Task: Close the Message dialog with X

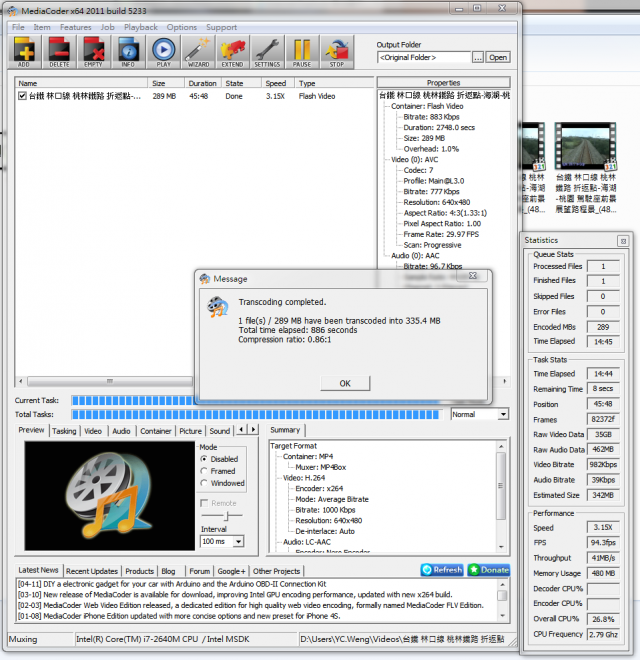Action: (x=473, y=276)
